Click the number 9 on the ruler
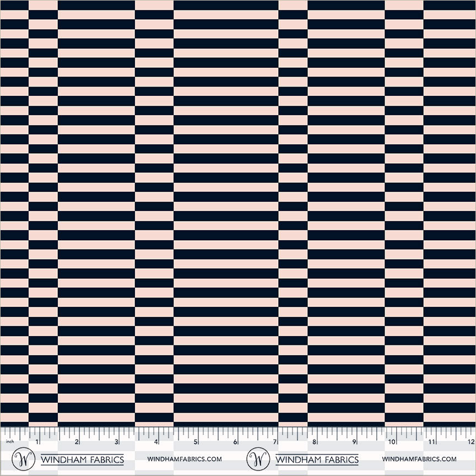This screenshot has width=476, height=476. tap(355, 442)
